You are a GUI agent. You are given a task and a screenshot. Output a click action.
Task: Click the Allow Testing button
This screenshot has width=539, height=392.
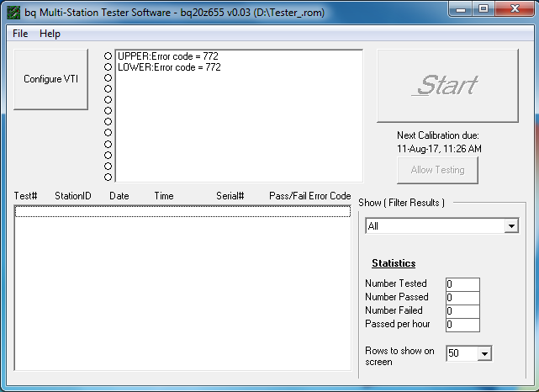click(x=437, y=170)
